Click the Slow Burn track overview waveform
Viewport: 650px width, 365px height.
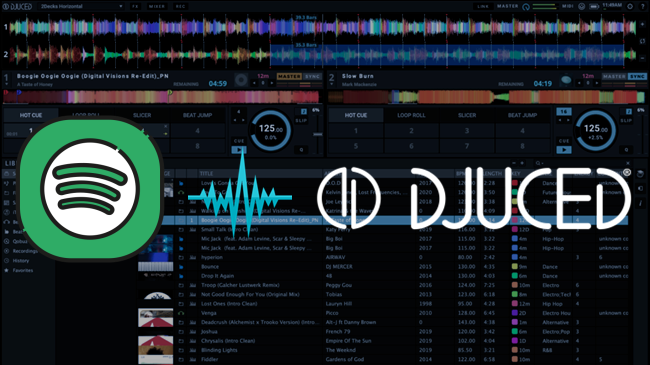click(486, 97)
